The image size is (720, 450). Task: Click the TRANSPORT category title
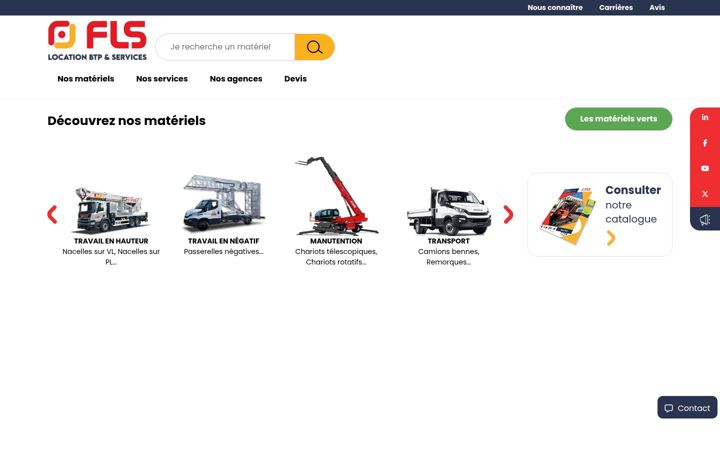click(449, 241)
